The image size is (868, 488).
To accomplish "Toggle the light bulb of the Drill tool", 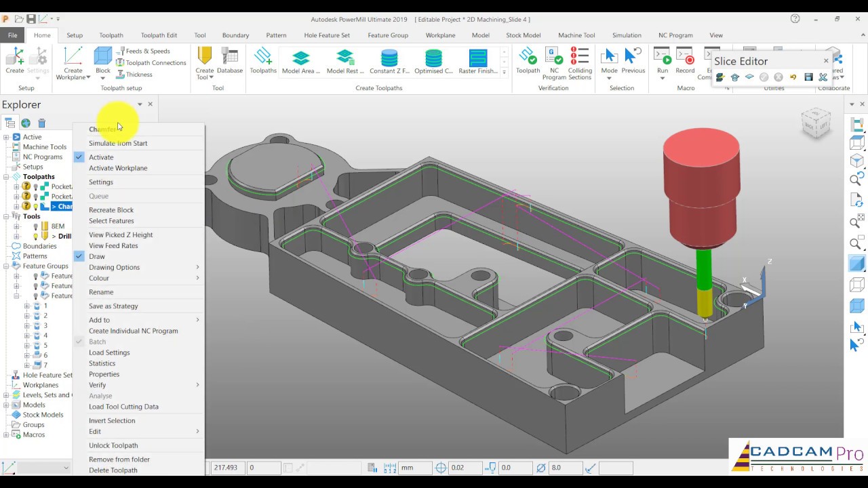I will point(36,237).
